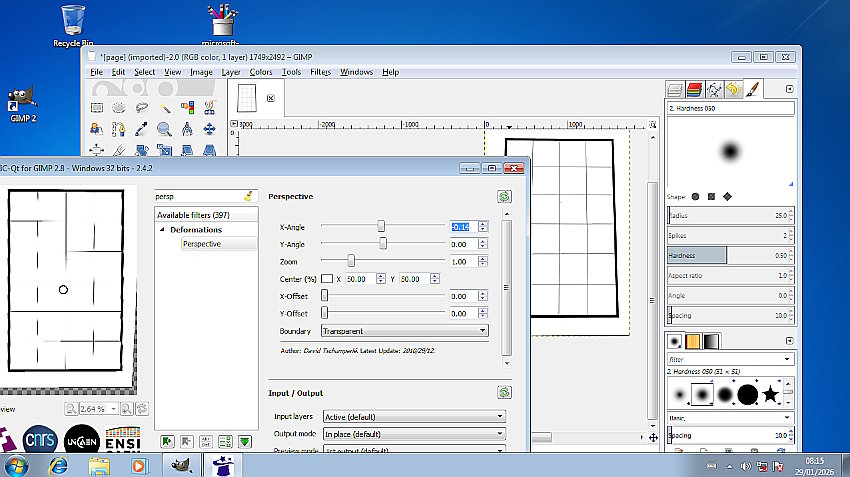Zoom in the G'MIC preview
This screenshot has height=477, width=850.
pyautogui.click(x=126, y=409)
